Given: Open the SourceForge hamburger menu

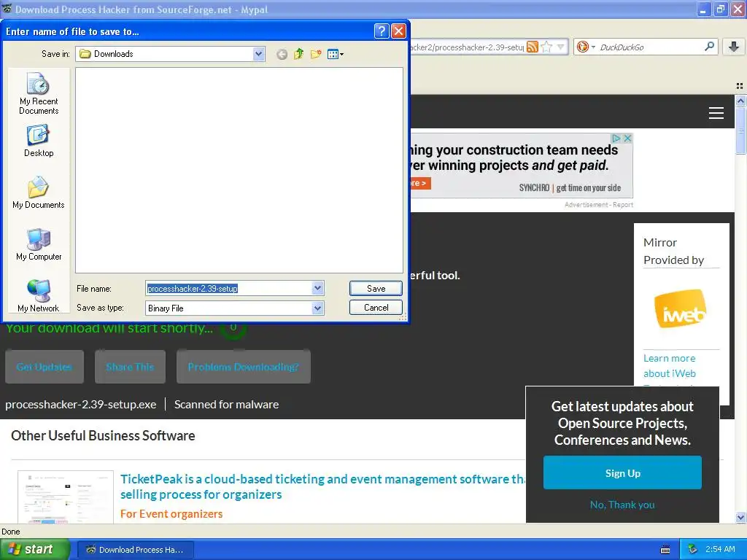Looking at the screenshot, I should tap(716, 113).
